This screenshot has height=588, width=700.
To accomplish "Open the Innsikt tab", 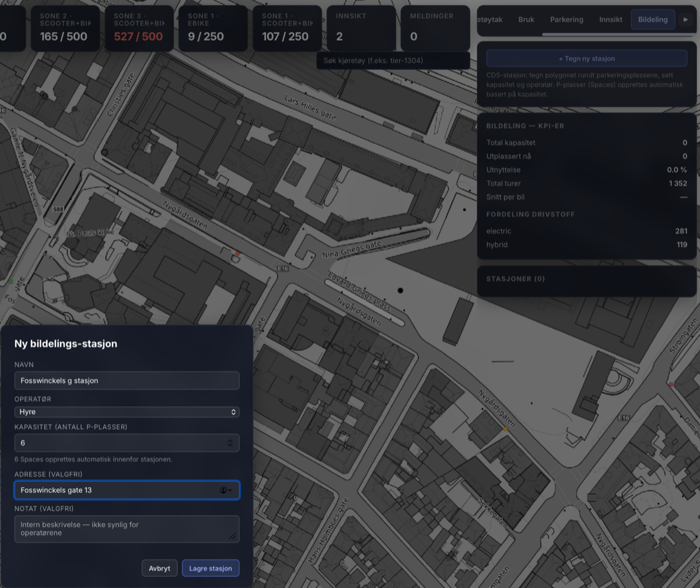I will tap(611, 19).
